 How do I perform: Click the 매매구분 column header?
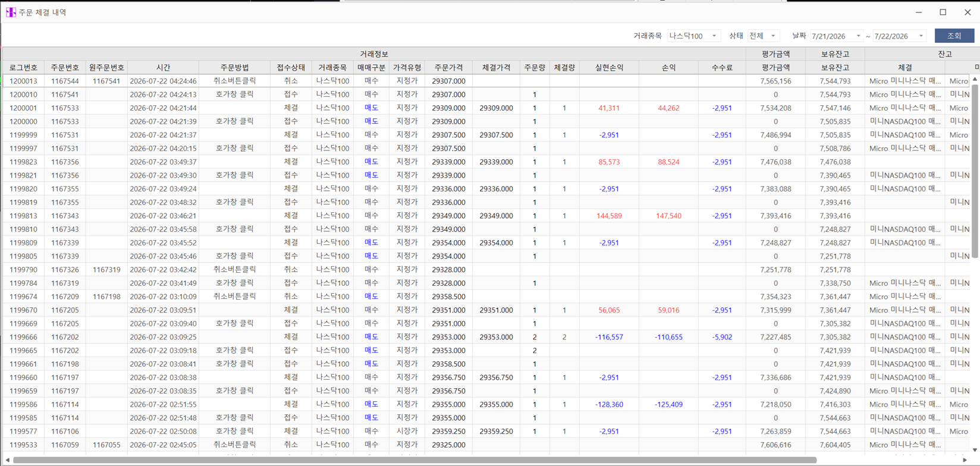(x=372, y=68)
